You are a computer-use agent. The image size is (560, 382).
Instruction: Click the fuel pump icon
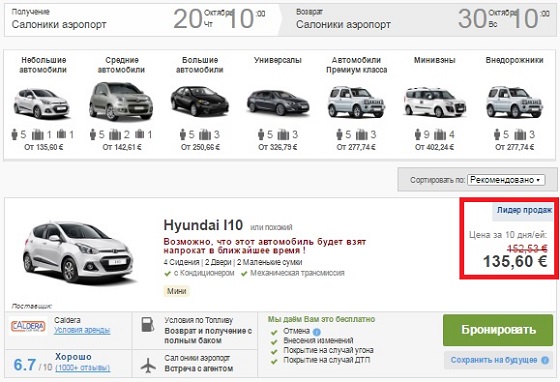pos(148,324)
